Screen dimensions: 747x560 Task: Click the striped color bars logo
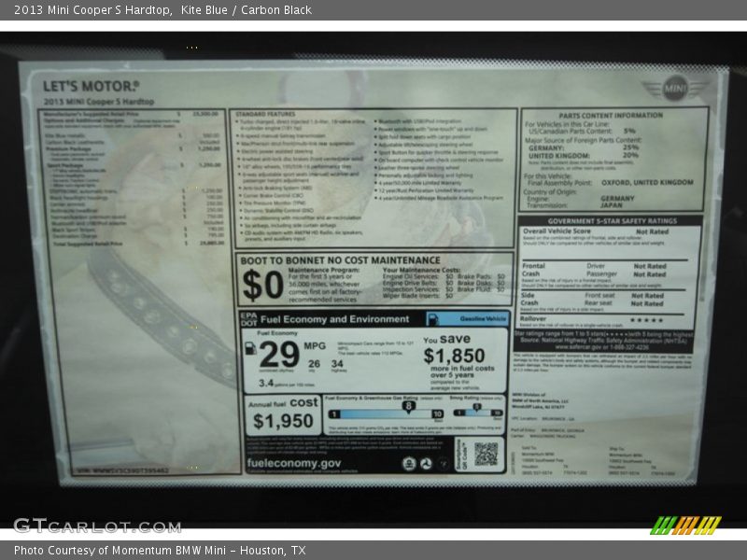[x=685, y=525]
